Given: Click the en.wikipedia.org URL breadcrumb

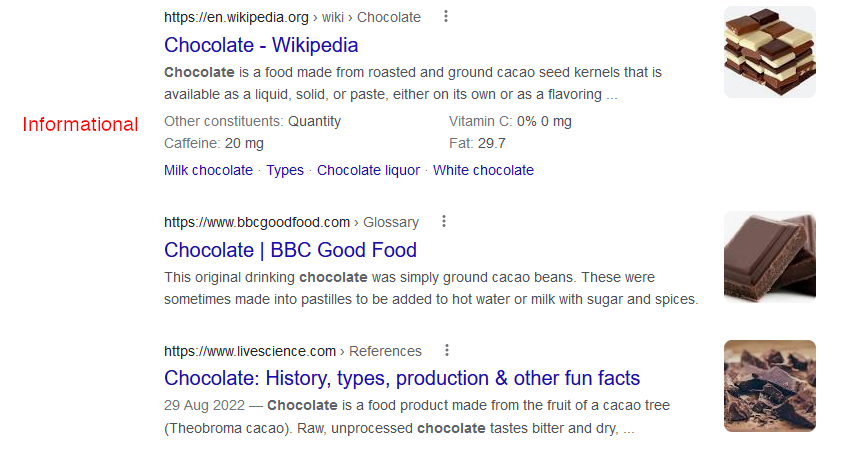Looking at the screenshot, I should point(292,17).
